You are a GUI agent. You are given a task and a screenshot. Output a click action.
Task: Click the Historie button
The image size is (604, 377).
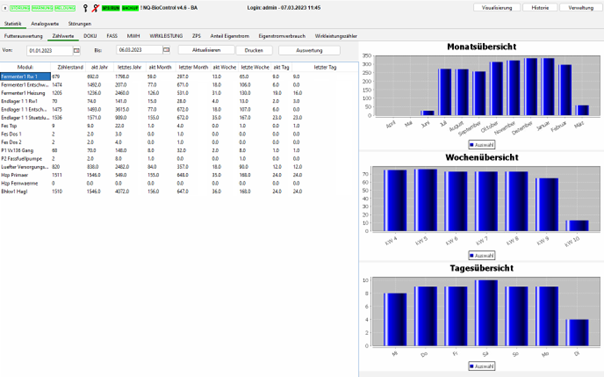(x=540, y=8)
